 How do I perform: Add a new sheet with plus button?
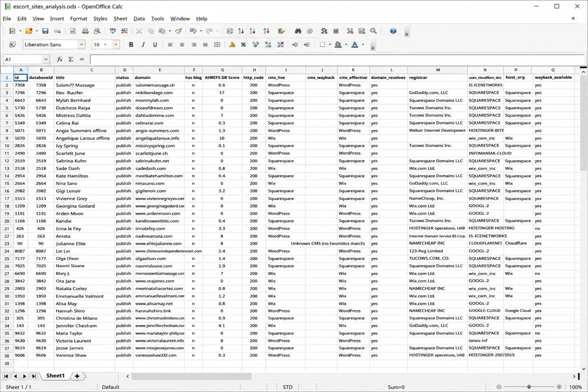(77, 376)
